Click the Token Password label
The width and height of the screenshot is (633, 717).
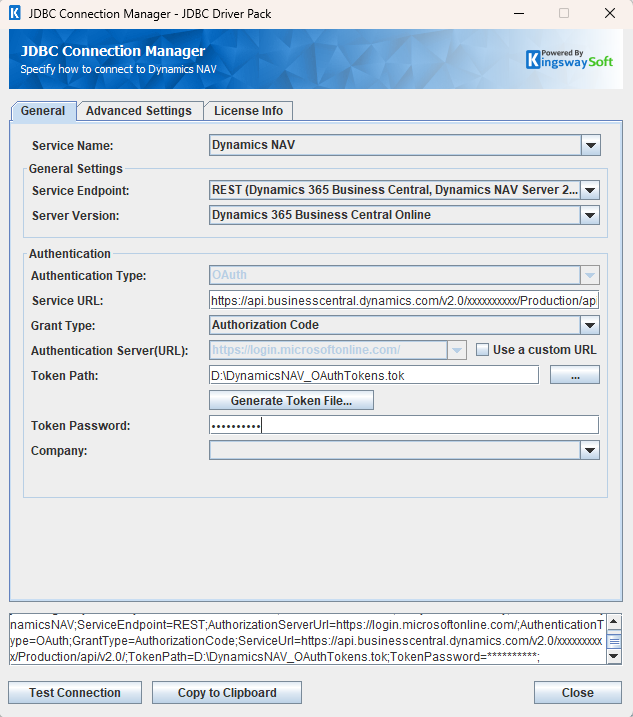[80, 426]
